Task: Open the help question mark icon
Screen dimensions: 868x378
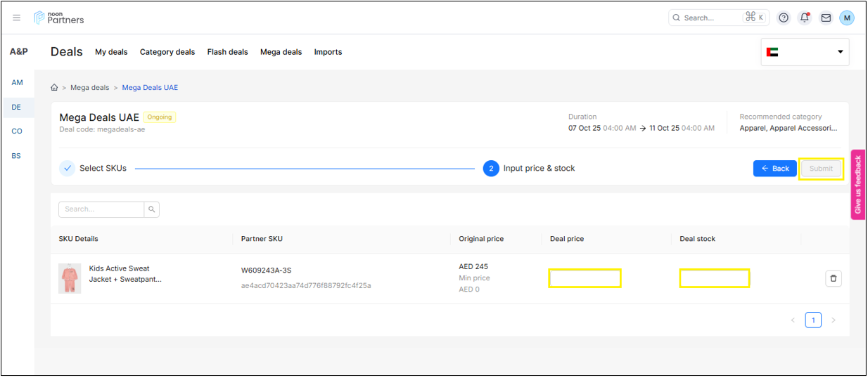Action: (784, 18)
